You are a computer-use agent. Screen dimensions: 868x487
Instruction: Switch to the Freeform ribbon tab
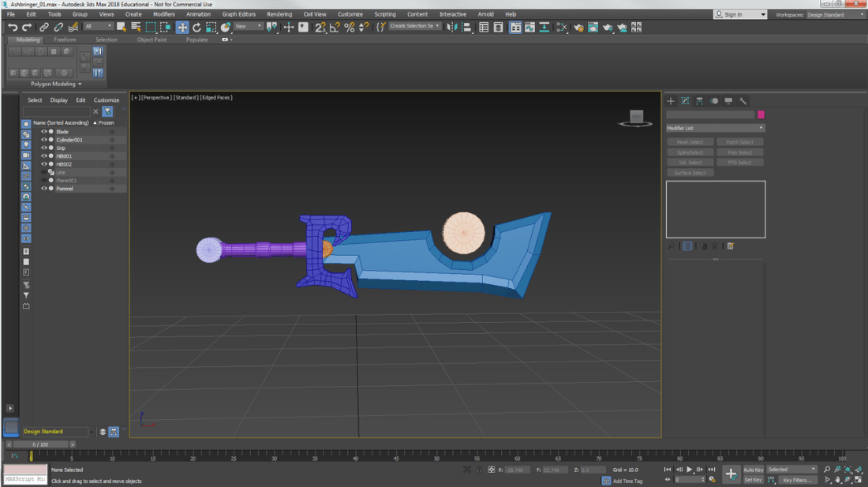[65, 39]
